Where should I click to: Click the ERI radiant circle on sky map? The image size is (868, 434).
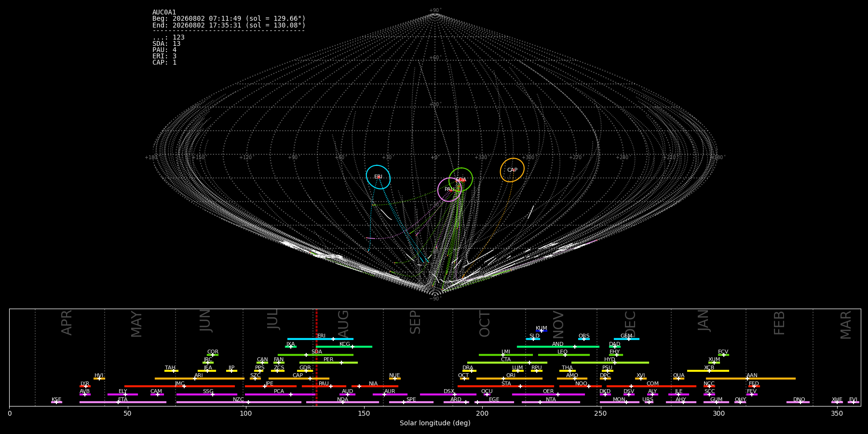click(378, 177)
